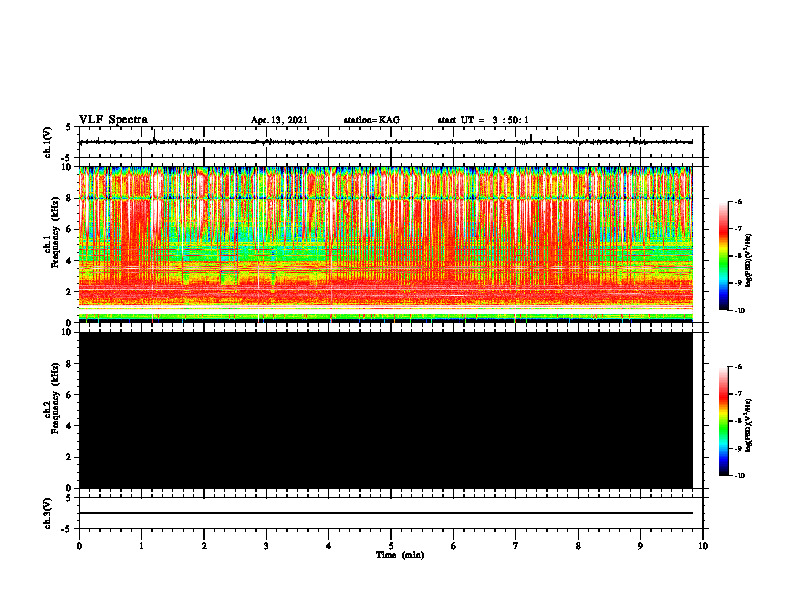Click the black ch.2 spectrogram panel
Viewport: 792px width, 612px height.
pos(386,410)
